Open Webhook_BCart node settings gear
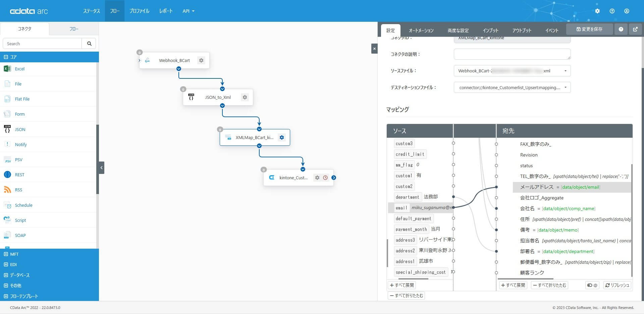Screen dimensions: 644x314 (201, 60)
